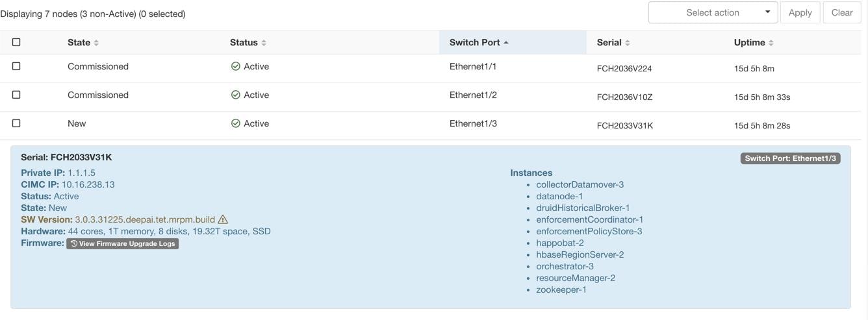
Task: Click the Switch Port: Ethernet1/3 badge
Action: tap(790, 158)
